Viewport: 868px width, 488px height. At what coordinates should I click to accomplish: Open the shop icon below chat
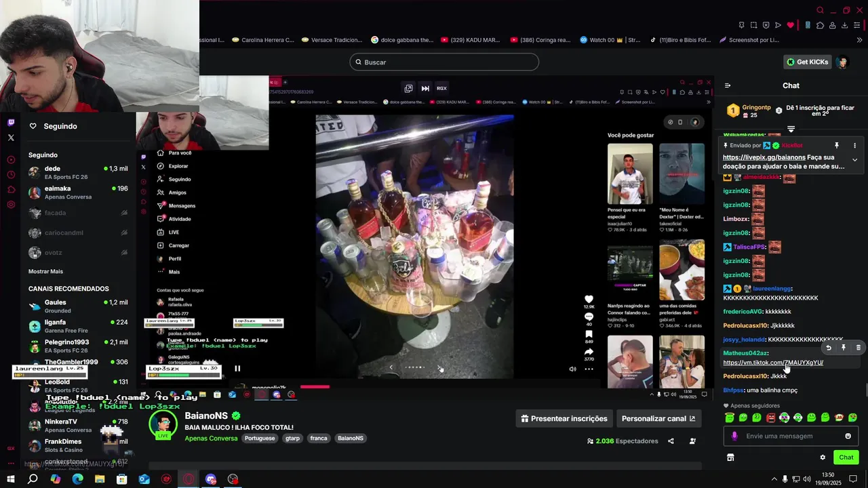point(730,457)
